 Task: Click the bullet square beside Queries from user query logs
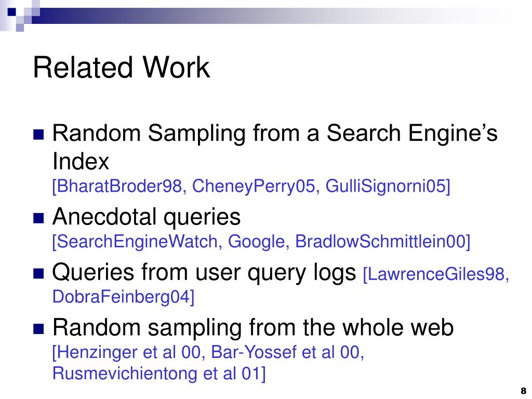point(38,273)
